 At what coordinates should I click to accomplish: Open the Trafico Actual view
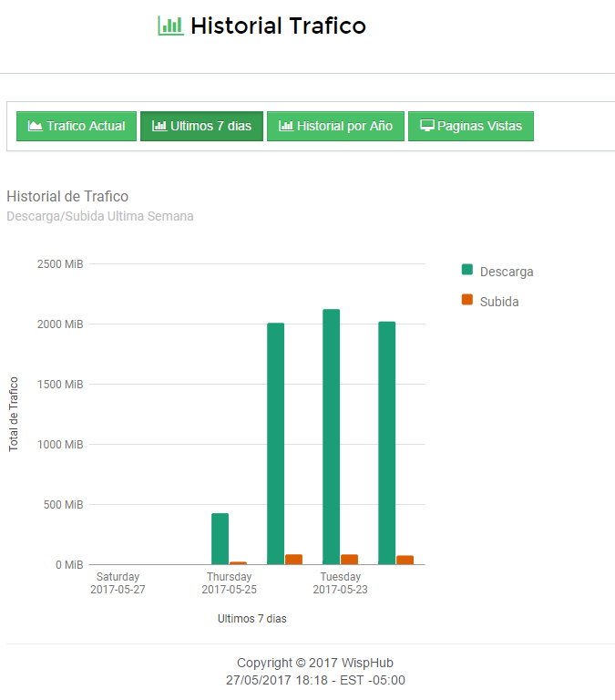77,126
